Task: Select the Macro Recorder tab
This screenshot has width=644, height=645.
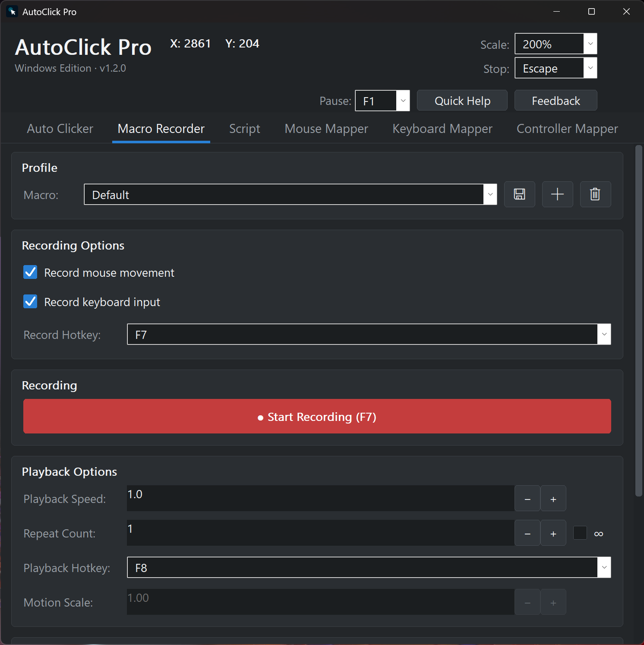Action: click(x=161, y=129)
